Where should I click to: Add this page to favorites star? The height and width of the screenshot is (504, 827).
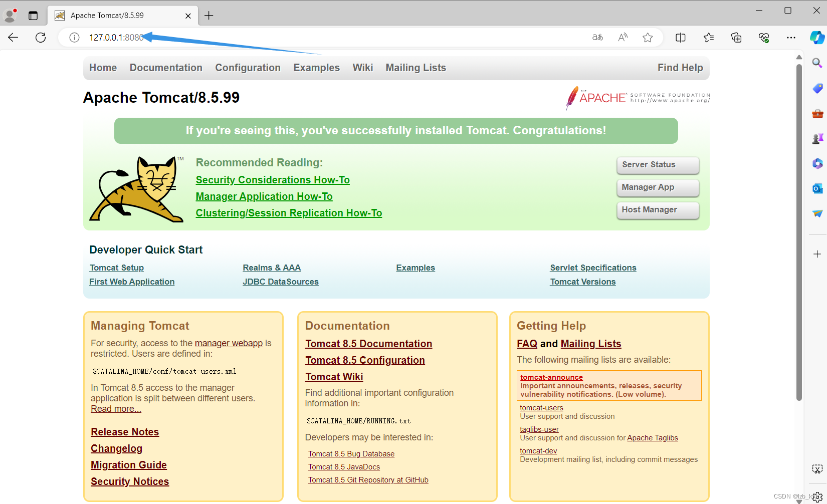coord(648,38)
